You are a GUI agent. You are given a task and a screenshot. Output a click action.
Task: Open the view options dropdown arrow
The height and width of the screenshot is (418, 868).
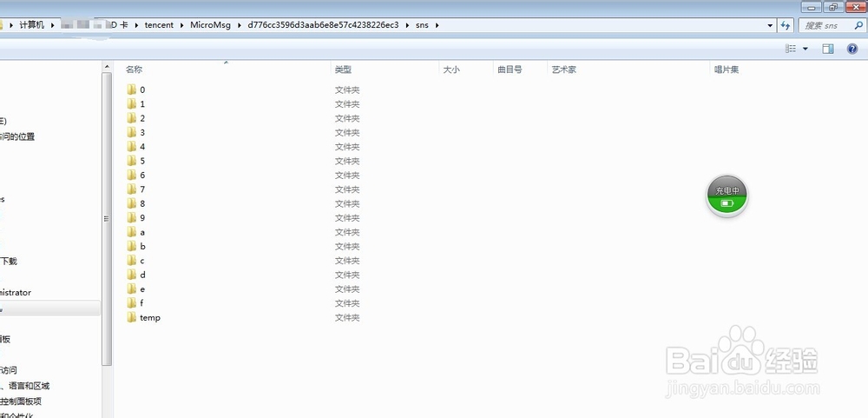(x=805, y=49)
